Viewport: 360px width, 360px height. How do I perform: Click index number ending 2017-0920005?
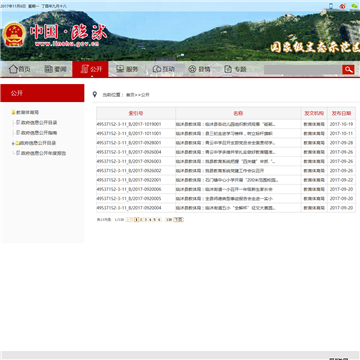coord(129,198)
